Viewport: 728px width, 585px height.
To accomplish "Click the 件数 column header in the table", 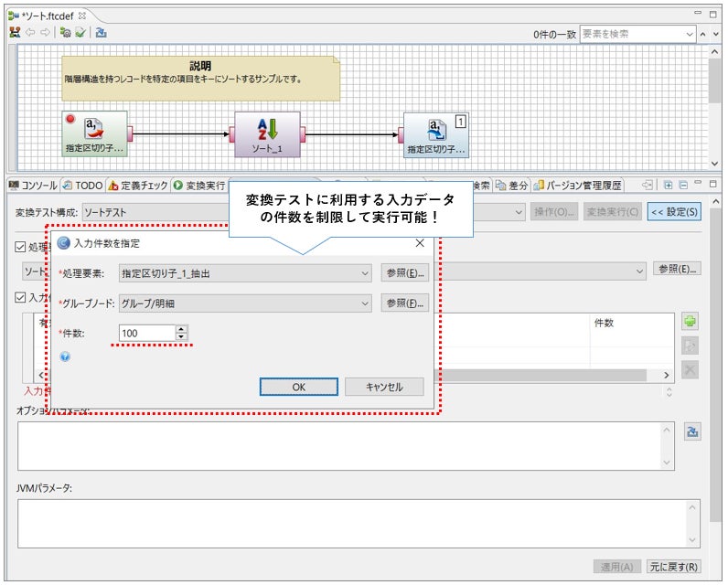I will tap(631, 323).
